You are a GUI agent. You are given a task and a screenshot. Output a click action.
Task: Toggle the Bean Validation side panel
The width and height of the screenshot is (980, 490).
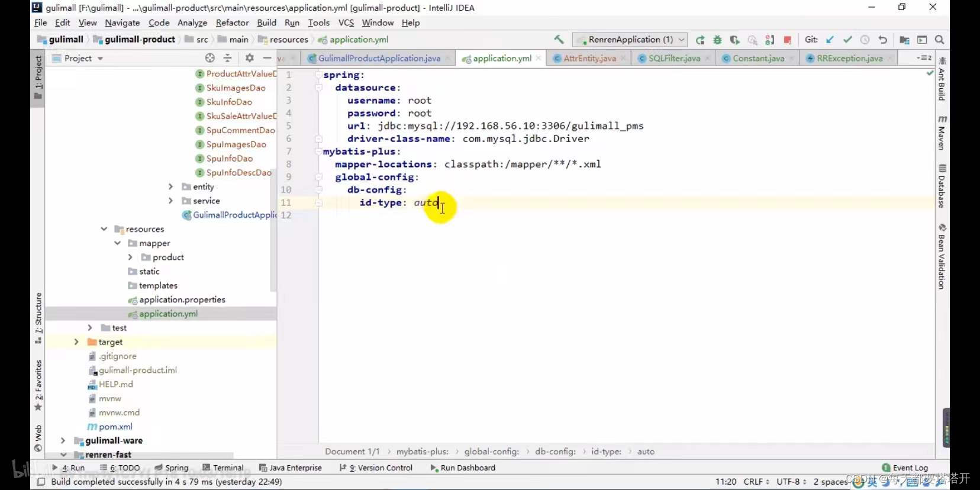click(x=942, y=256)
